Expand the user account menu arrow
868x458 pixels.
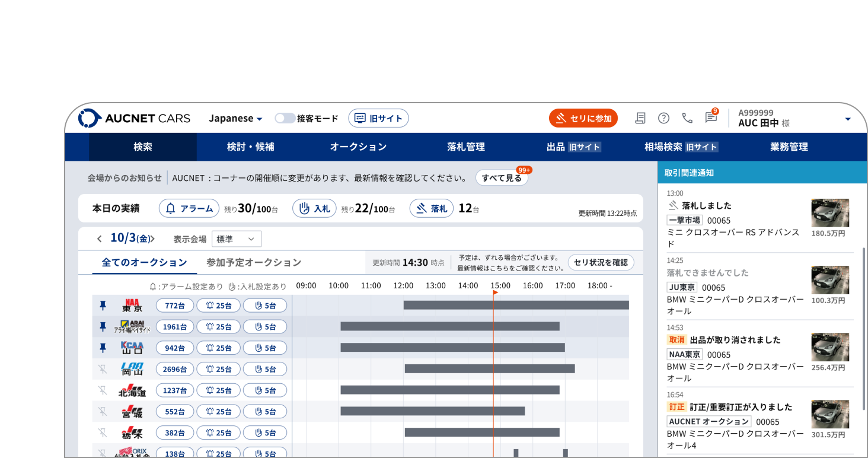tap(847, 119)
